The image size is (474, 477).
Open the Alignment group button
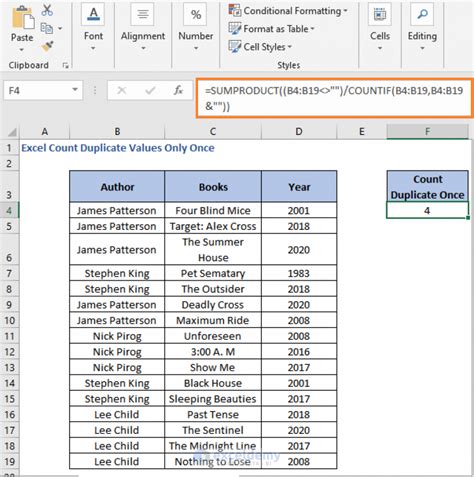tap(143, 27)
